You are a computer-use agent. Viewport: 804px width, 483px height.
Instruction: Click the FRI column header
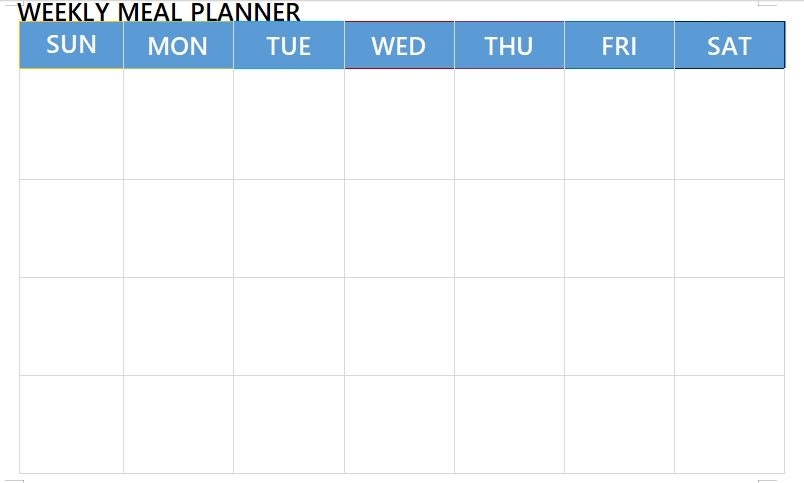point(619,46)
